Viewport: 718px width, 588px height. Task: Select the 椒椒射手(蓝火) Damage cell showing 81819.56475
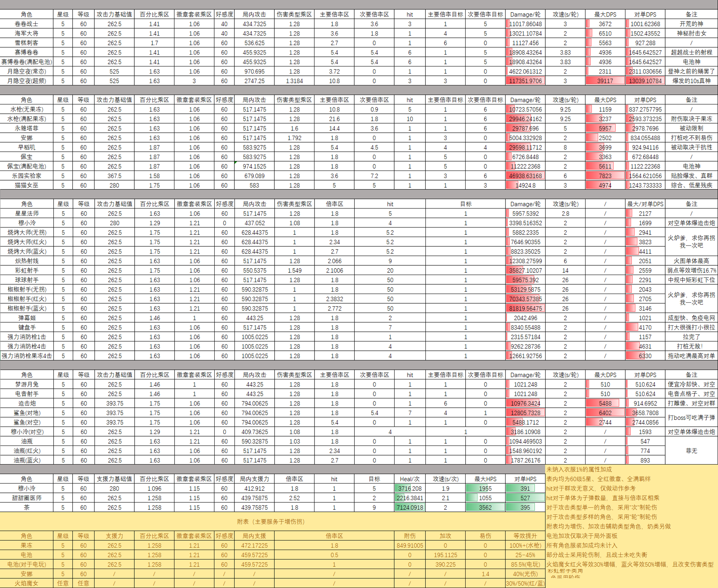(525, 308)
